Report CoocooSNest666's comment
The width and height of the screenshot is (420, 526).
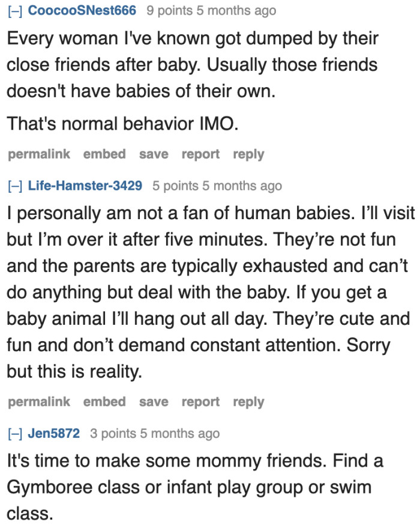tap(200, 154)
